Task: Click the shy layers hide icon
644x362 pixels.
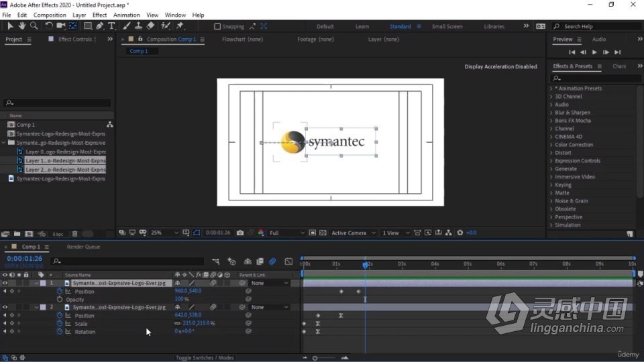Action: (x=248, y=261)
